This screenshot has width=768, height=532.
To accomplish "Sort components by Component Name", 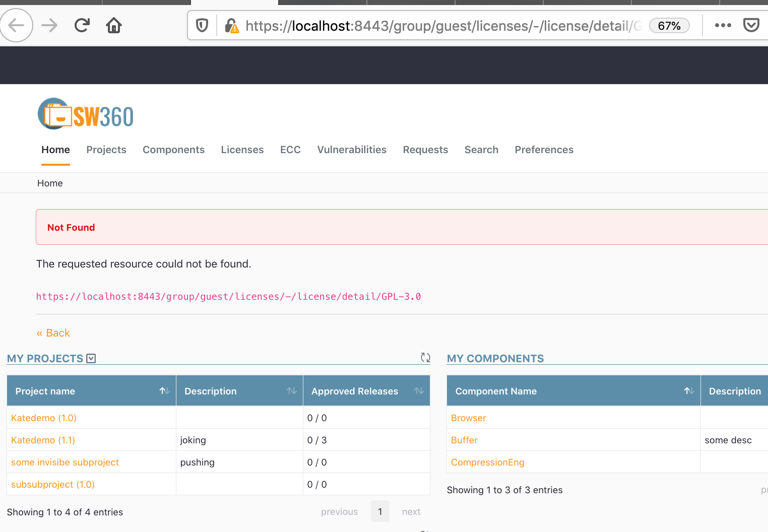I will (x=688, y=390).
